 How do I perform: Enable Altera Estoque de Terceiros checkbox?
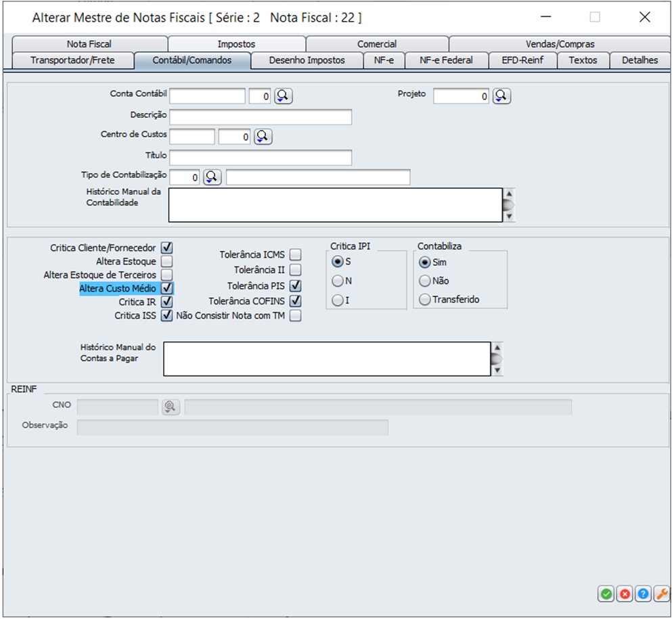tap(166, 275)
